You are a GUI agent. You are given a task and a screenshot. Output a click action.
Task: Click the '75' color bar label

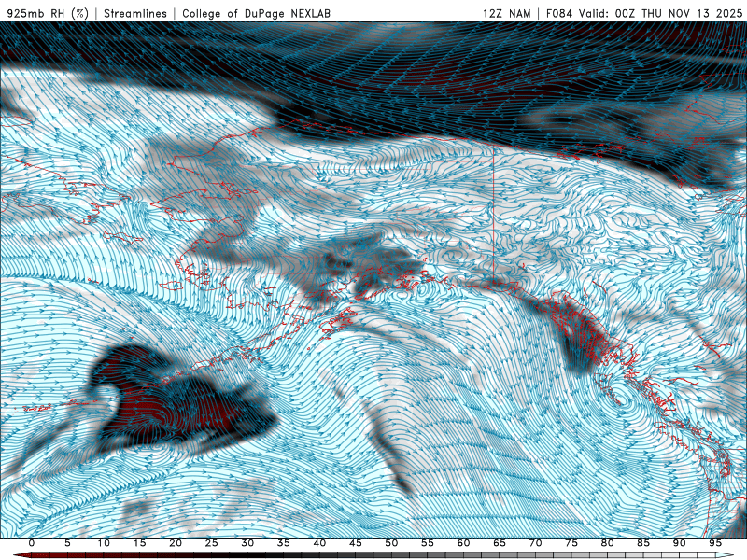(x=571, y=543)
